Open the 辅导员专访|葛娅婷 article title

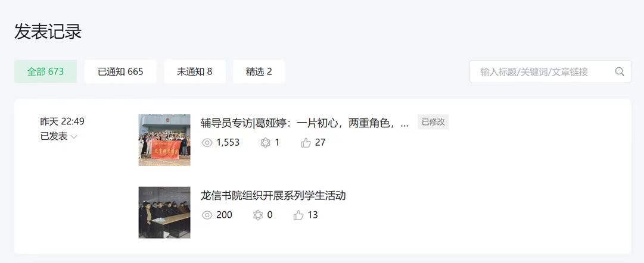pyautogui.click(x=305, y=123)
